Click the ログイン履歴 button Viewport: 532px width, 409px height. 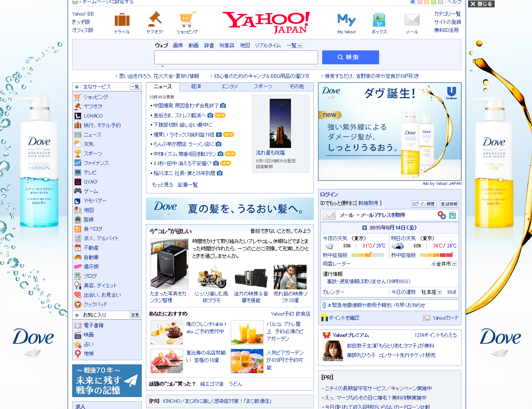click(423, 204)
